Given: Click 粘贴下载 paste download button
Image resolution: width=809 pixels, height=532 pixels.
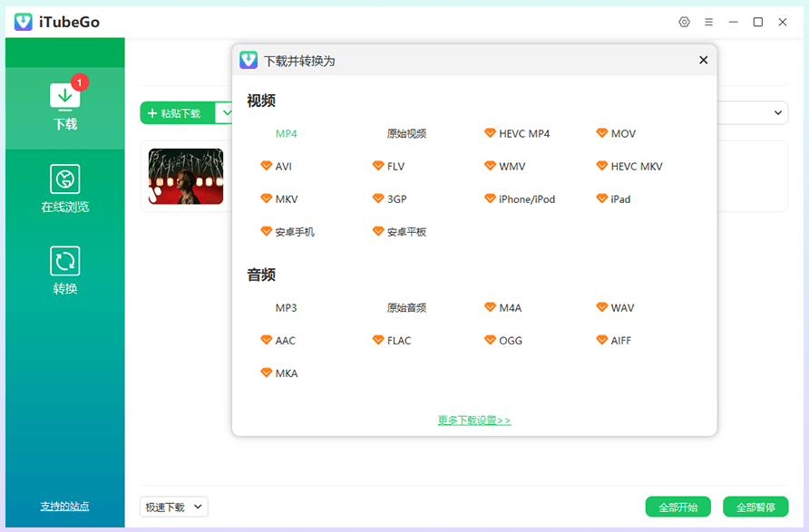Looking at the screenshot, I should [x=178, y=113].
